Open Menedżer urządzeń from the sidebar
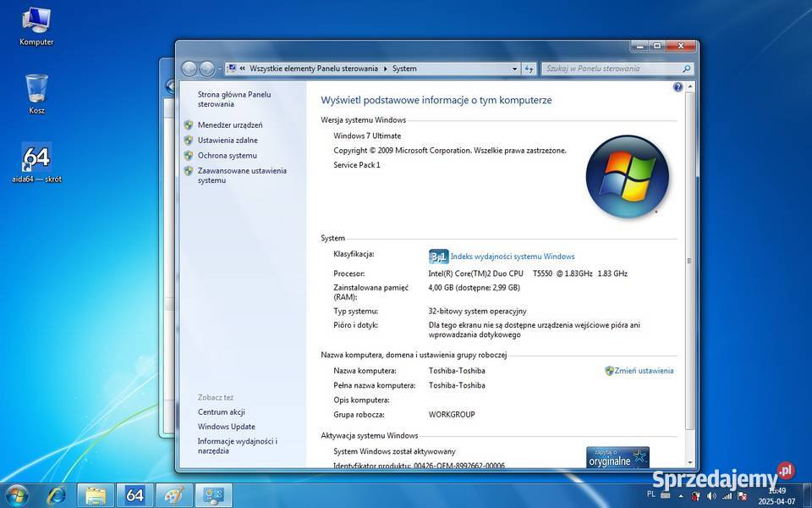Screen dimensions: 812x508 230,124
